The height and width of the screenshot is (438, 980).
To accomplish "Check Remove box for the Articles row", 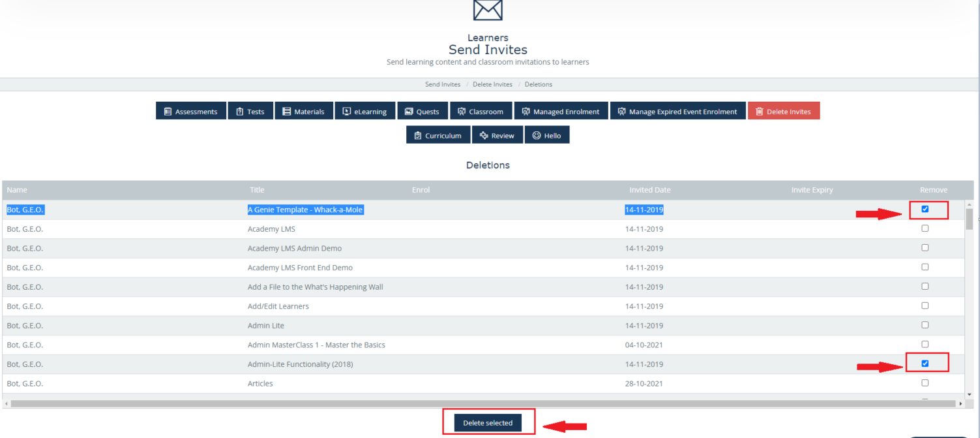I will point(925,383).
